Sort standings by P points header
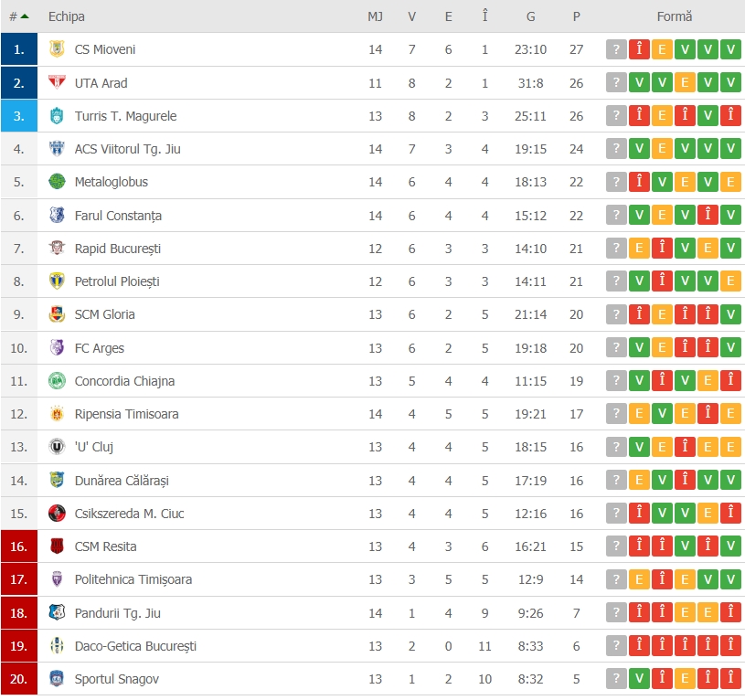This screenshot has height=700, width=745. pyautogui.click(x=576, y=16)
